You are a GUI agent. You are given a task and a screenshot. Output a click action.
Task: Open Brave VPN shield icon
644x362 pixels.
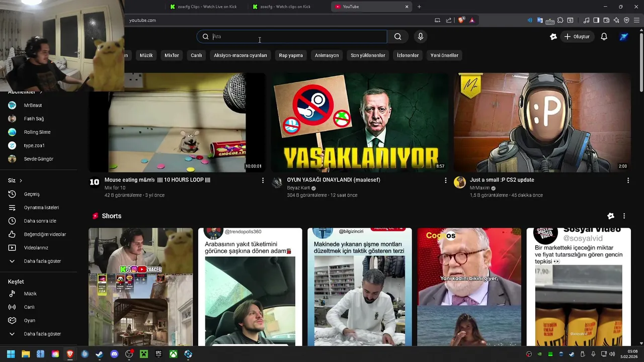[626, 20]
